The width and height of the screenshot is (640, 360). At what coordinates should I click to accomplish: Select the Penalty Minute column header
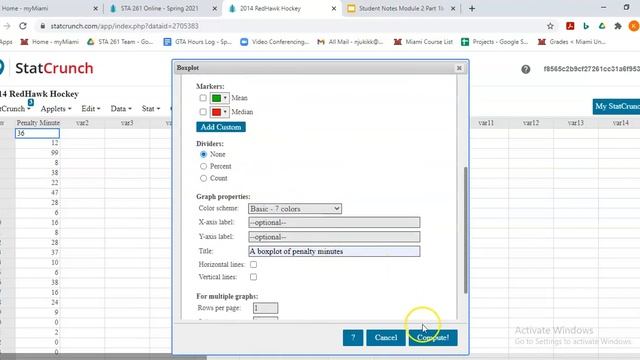coord(38,123)
